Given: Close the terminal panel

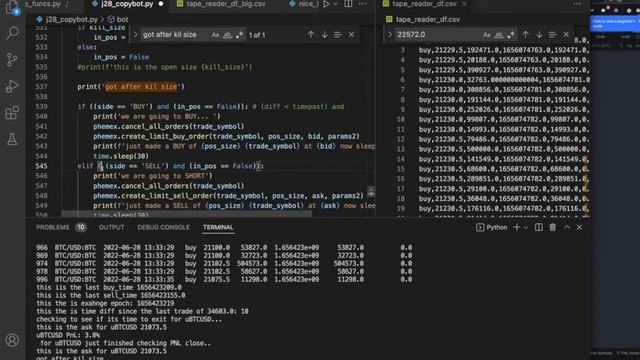Looking at the screenshot, I should [580, 227].
